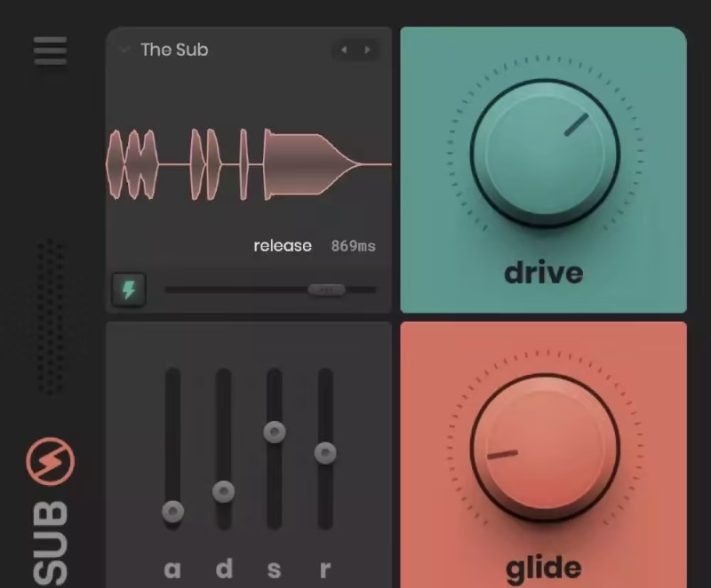
Task: Open the hamburger menu
Action: (51, 51)
